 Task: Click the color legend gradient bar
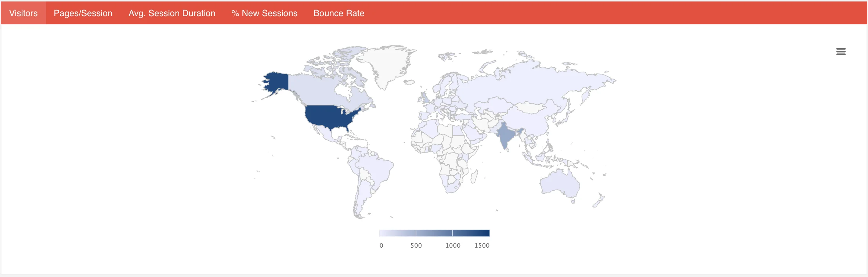(x=434, y=233)
